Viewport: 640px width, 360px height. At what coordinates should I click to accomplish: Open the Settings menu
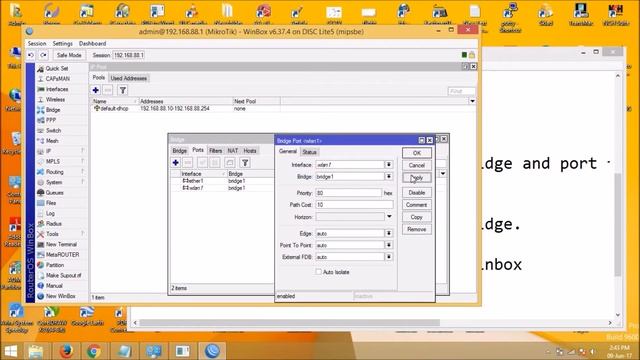pos(62,43)
